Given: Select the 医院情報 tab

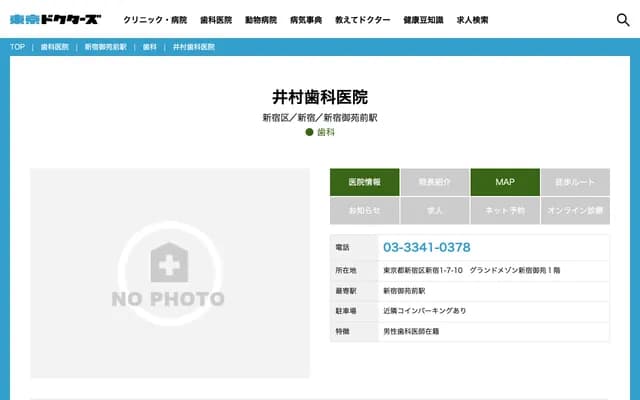Looking at the screenshot, I should pyautogui.click(x=364, y=182).
